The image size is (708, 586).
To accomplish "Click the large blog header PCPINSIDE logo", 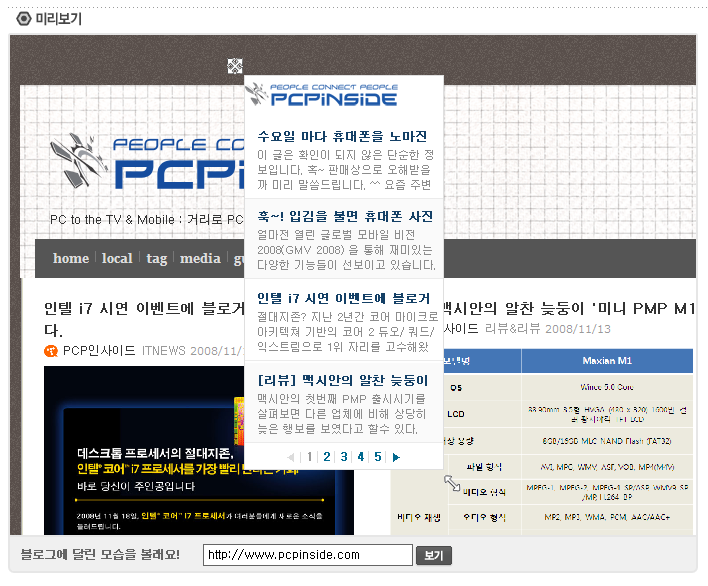I will (147, 162).
